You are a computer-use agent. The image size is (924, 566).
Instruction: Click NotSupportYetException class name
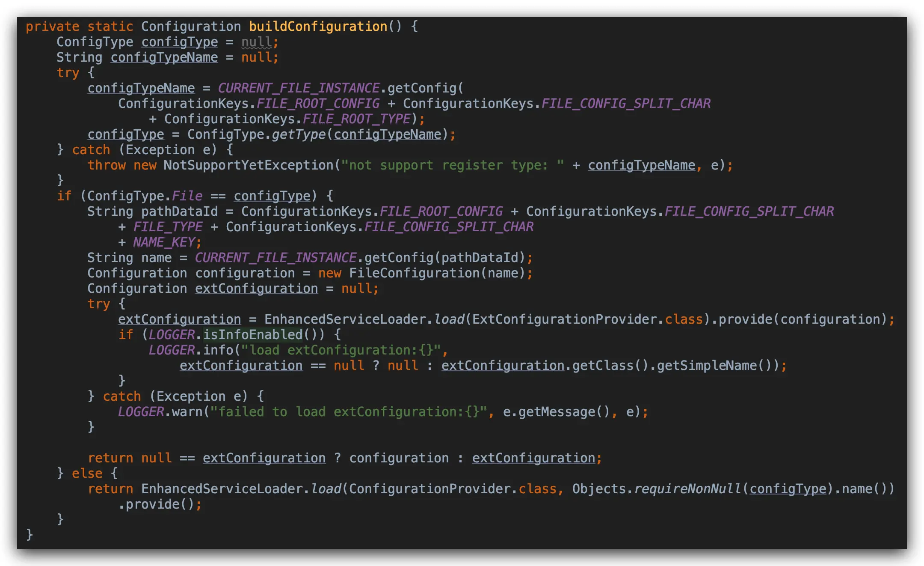point(248,165)
